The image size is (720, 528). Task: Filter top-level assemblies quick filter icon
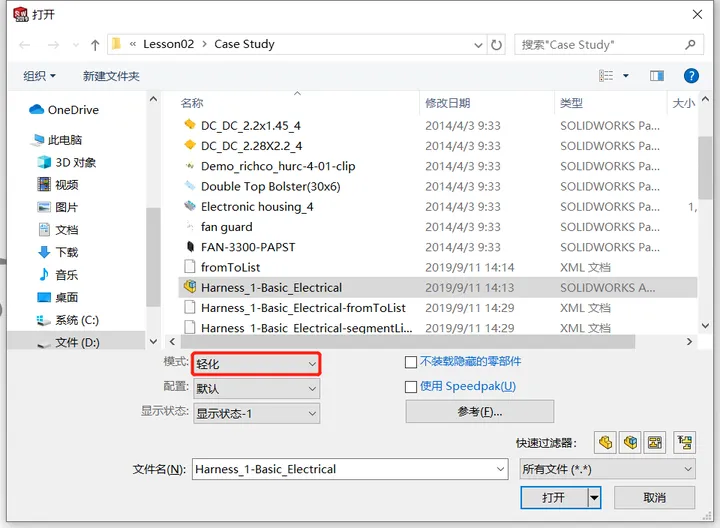coord(685,443)
